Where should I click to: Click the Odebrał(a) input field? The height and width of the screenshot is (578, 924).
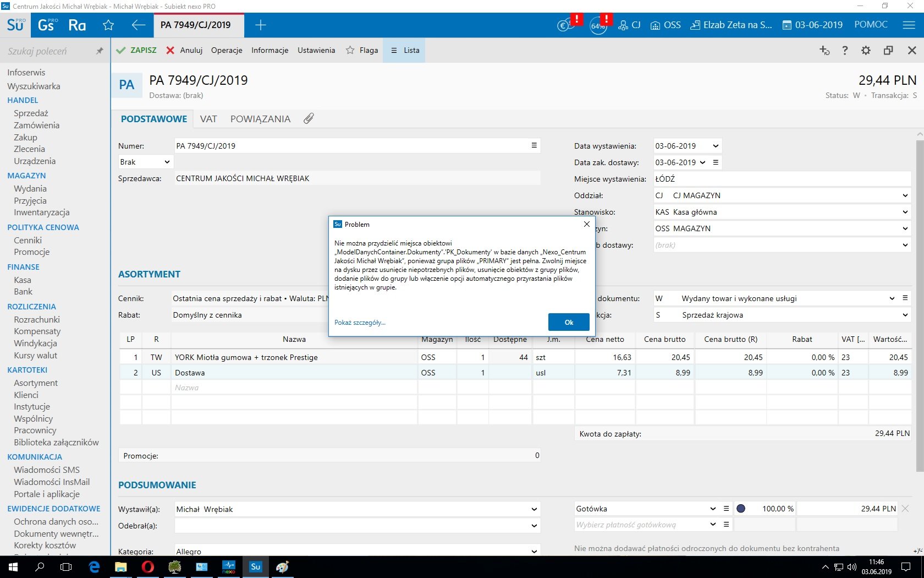(x=352, y=526)
